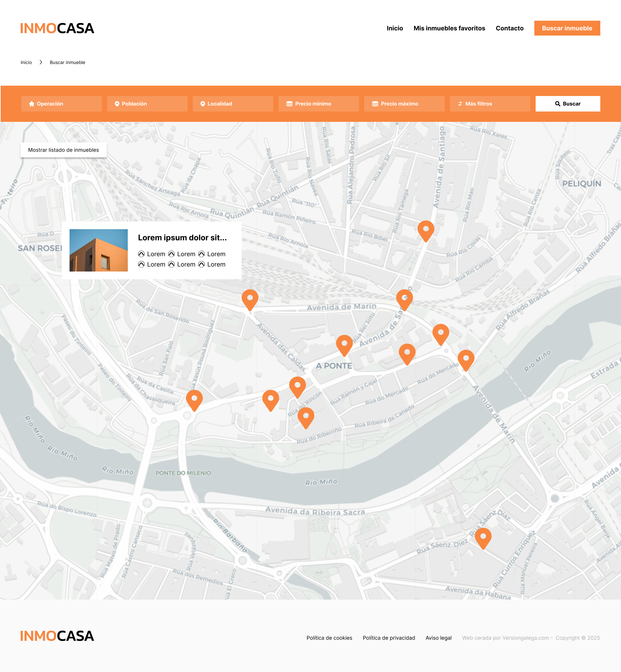Select easternmost pin at Avenida de Marín bridge
621x672 pixels.
point(466,360)
